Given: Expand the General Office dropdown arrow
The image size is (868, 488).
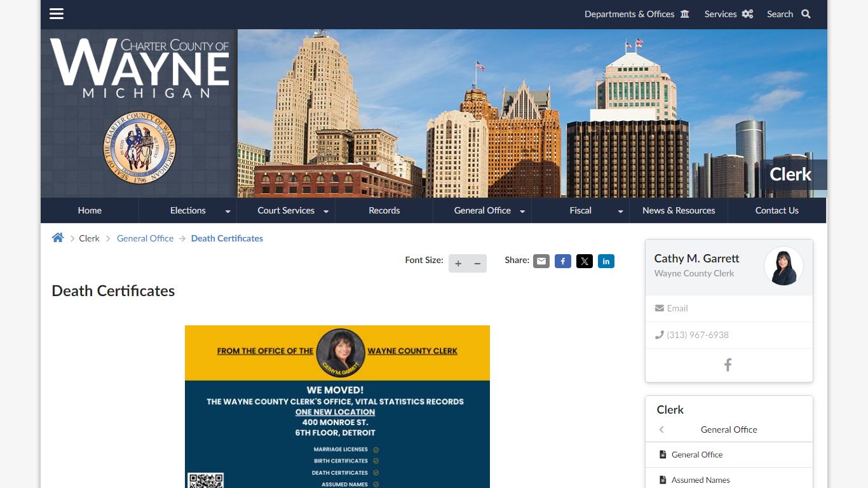Looking at the screenshot, I should point(522,211).
